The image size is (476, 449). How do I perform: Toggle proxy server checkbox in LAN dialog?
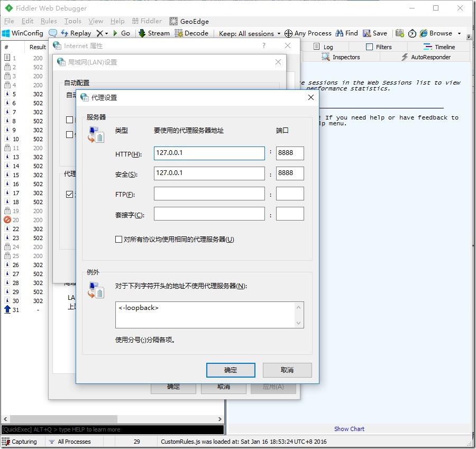point(69,194)
